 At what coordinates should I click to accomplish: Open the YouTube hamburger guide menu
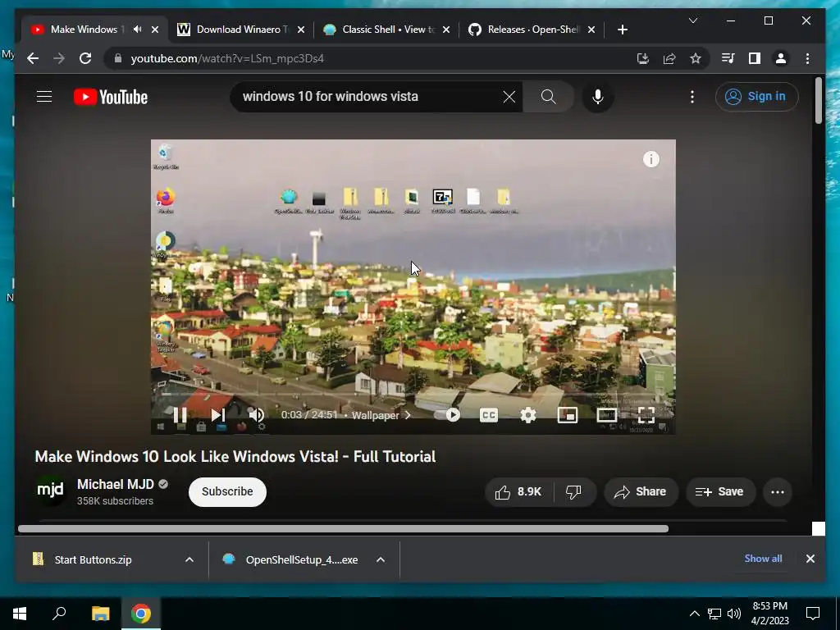[x=44, y=97]
